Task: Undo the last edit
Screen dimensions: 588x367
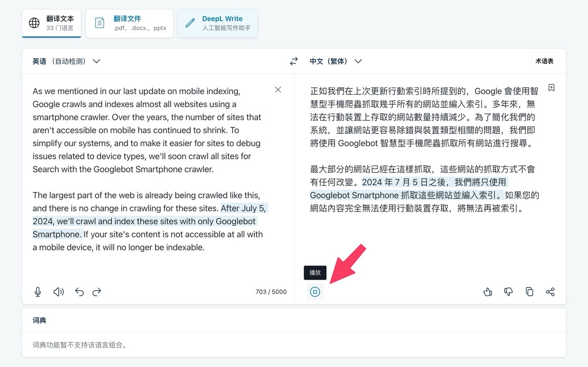Action: (79, 292)
